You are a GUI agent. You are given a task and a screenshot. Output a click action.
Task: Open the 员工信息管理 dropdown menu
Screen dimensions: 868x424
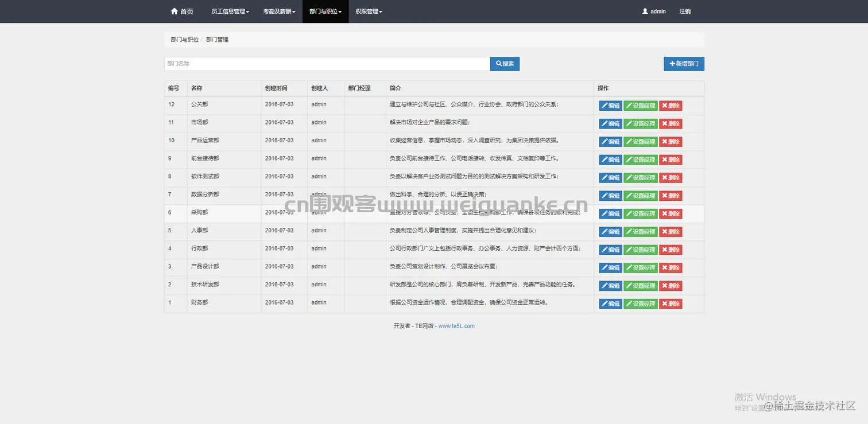(230, 11)
